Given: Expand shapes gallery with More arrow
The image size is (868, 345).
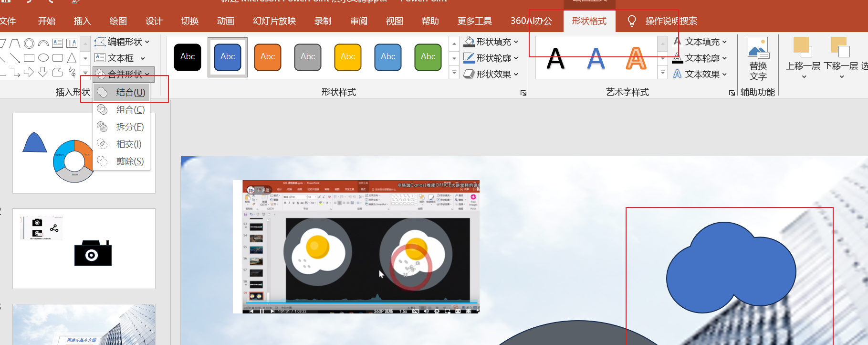Looking at the screenshot, I should (x=85, y=72).
